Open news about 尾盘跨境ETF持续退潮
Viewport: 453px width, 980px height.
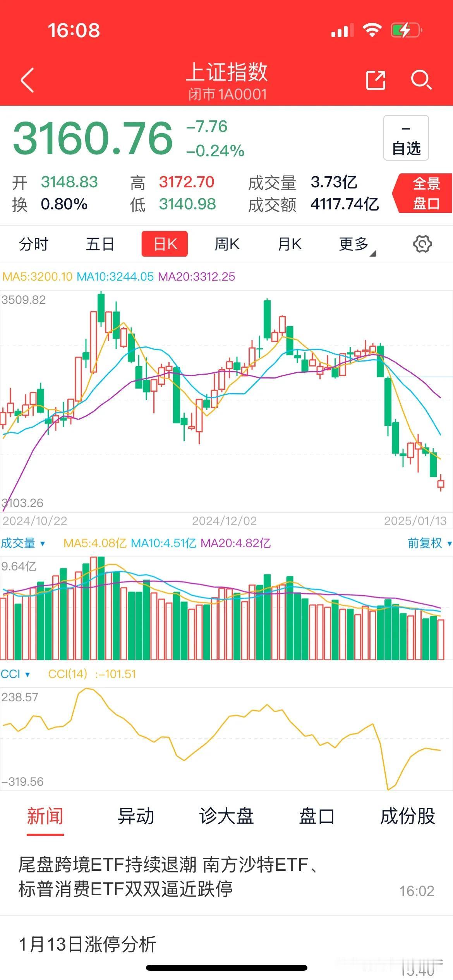pos(226,878)
